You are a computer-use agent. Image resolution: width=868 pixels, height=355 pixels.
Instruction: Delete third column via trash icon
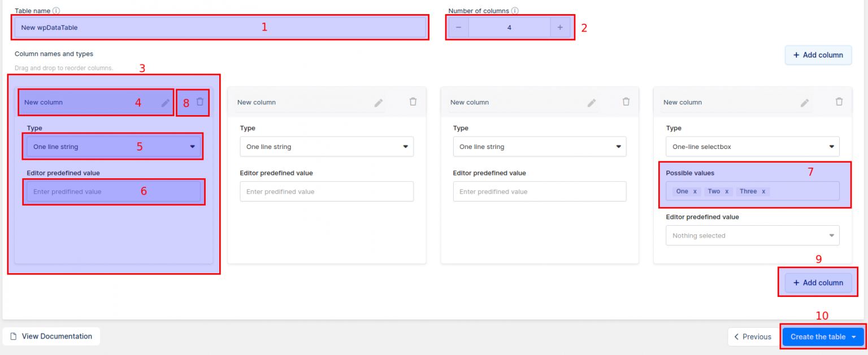pyautogui.click(x=626, y=102)
